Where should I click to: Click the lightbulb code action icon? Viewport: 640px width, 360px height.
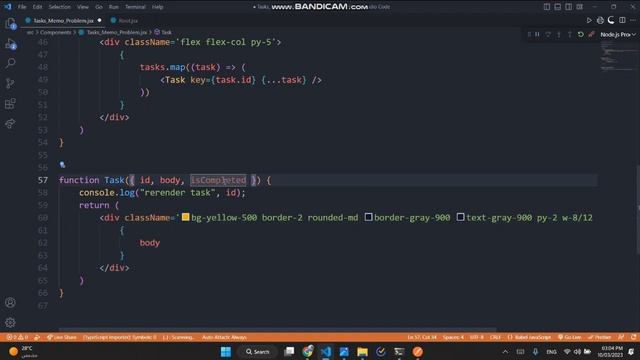[x=62, y=165]
